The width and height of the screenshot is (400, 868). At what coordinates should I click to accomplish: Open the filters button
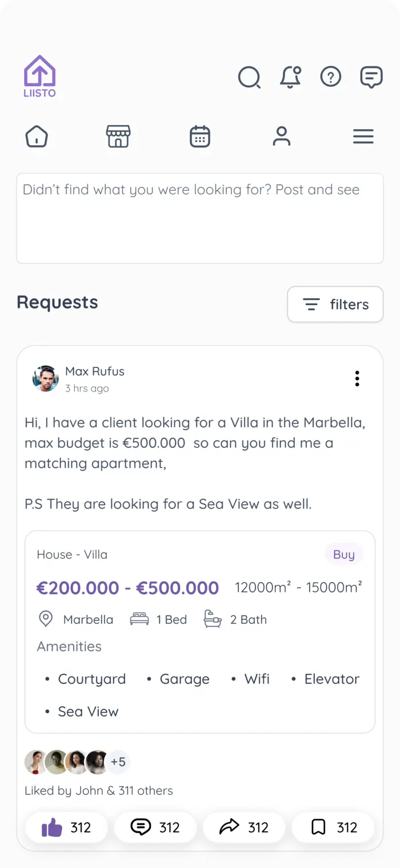coord(335,305)
